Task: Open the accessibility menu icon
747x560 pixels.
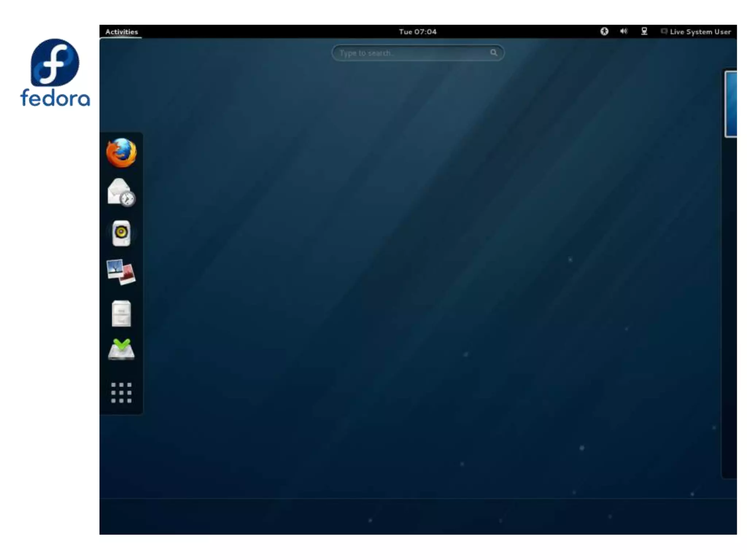Action: (x=604, y=31)
